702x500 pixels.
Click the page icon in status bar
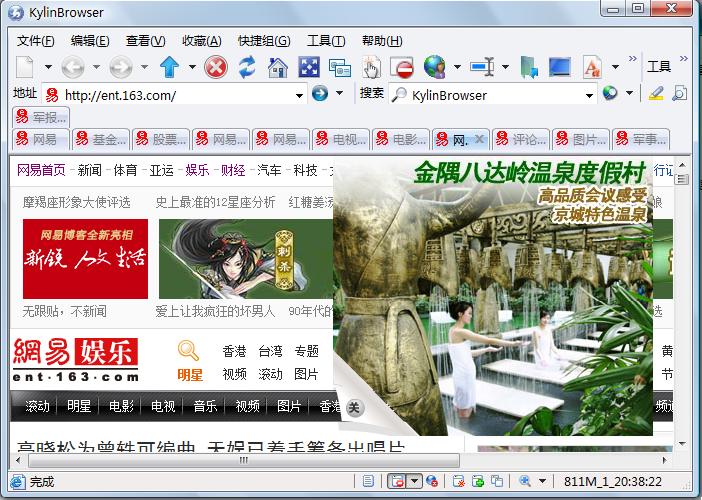tap(368, 481)
